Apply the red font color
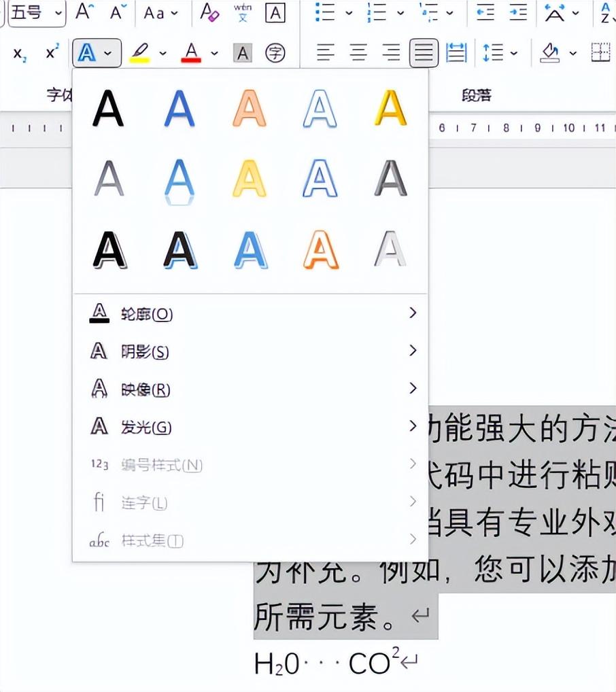The image size is (616, 692). click(191, 52)
